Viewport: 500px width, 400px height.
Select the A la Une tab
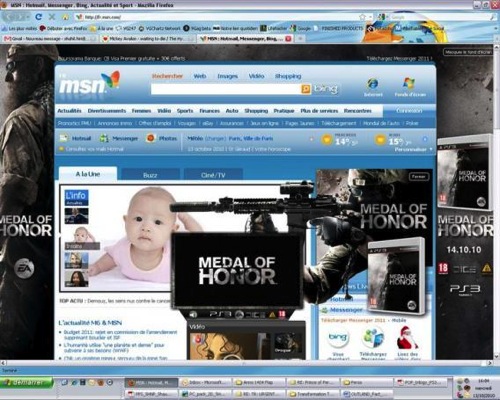88,174
